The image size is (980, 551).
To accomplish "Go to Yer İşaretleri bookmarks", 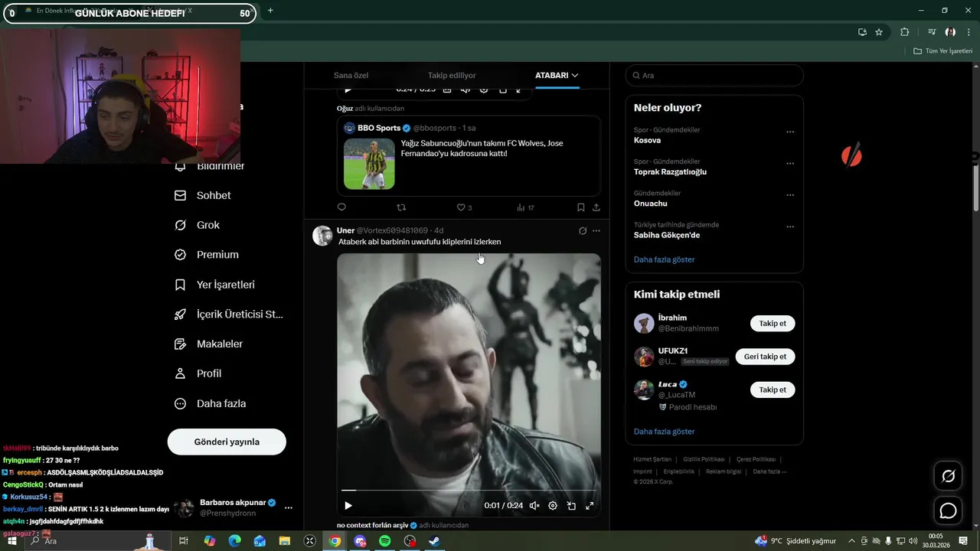I will coord(214,285).
